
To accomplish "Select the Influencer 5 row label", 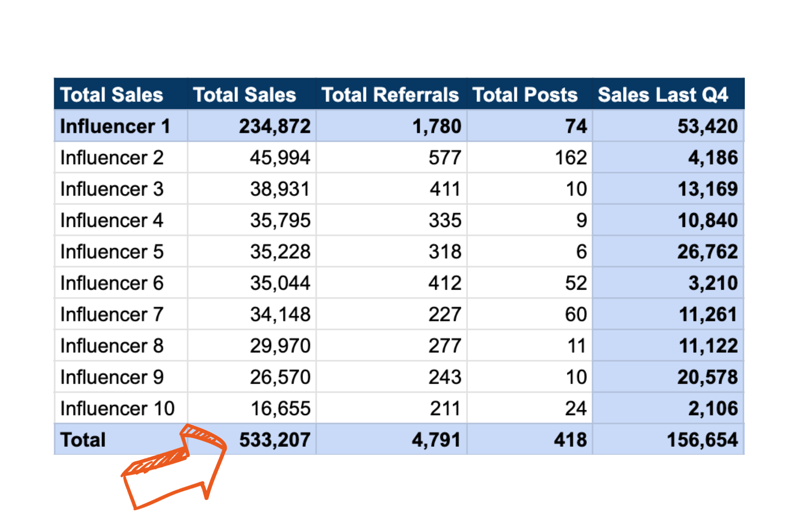I will [112, 252].
